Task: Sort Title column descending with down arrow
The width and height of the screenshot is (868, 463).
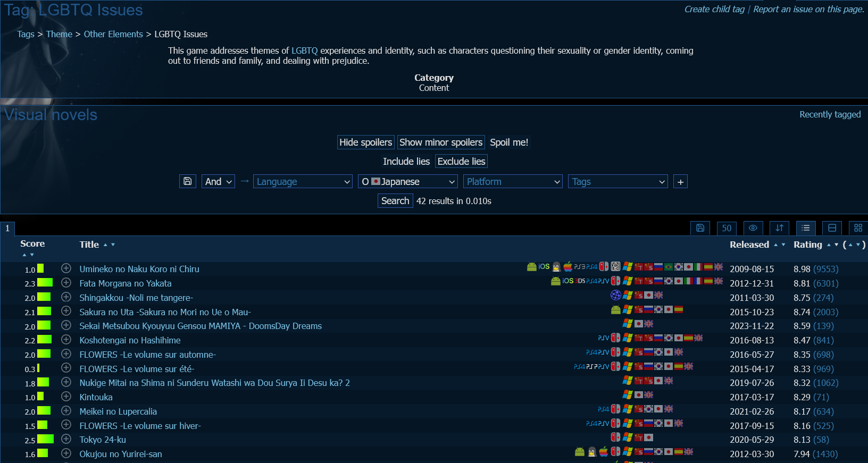Action: click(x=113, y=245)
